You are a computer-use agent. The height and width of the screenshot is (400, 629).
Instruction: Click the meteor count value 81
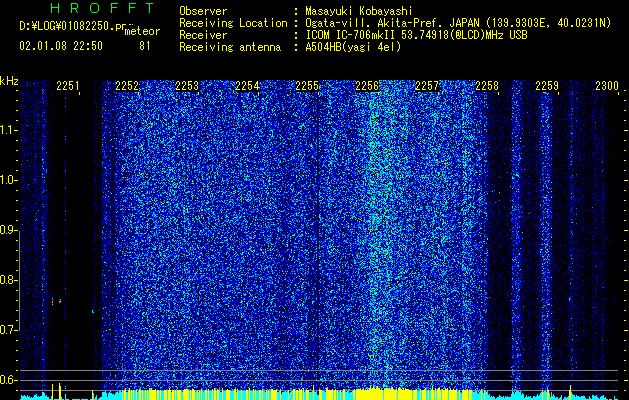coord(145,46)
